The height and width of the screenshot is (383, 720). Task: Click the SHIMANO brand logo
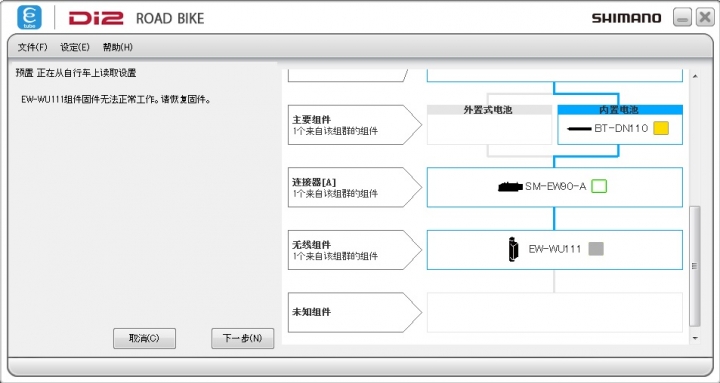626,18
